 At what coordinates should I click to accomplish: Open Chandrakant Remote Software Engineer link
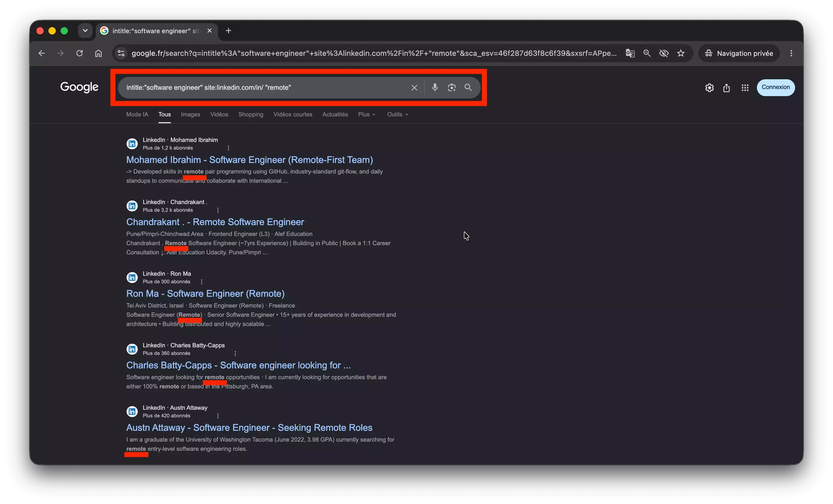[215, 222]
